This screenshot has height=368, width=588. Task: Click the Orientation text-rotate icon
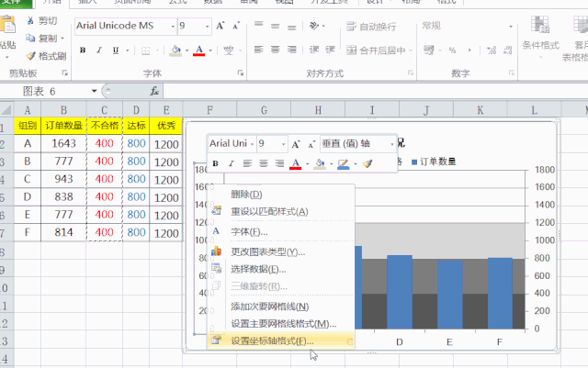pos(314,26)
